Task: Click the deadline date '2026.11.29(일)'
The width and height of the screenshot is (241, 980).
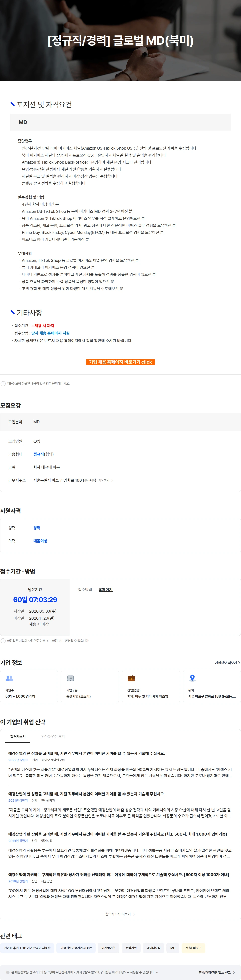Action: point(42,618)
